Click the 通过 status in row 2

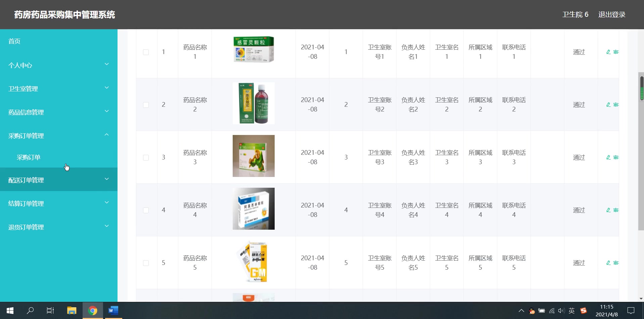pyautogui.click(x=579, y=105)
